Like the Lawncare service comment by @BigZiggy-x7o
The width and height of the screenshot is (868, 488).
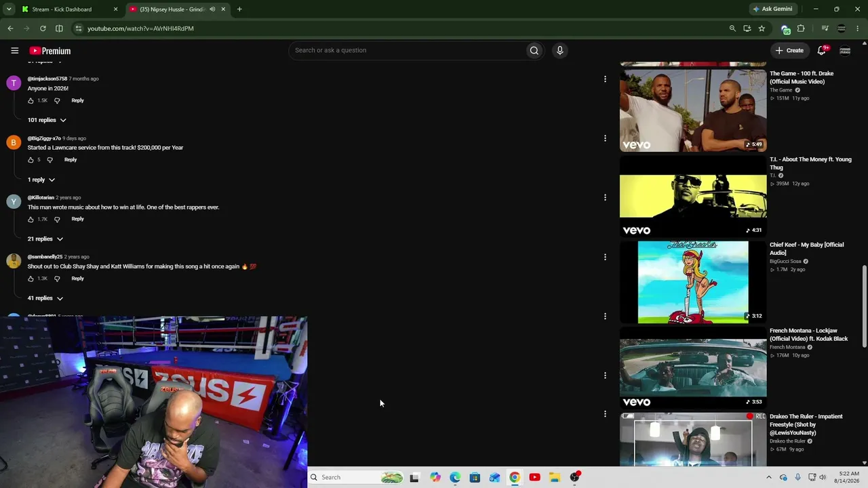[31, 160]
